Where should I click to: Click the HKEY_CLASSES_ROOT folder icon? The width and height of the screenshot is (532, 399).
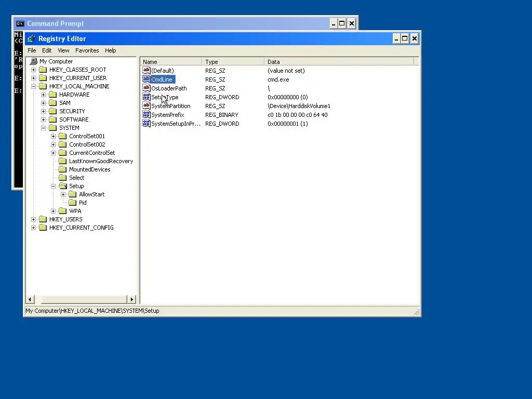[x=43, y=70]
